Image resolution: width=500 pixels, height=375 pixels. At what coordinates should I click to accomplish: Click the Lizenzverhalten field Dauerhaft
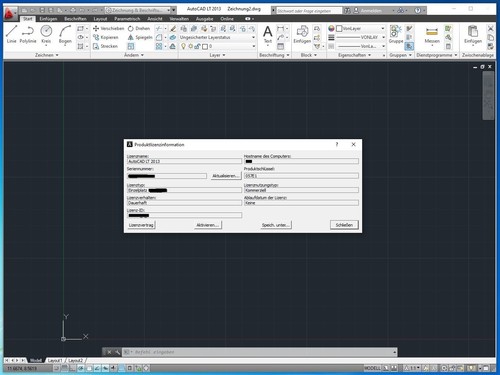click(x=184, y=203)
